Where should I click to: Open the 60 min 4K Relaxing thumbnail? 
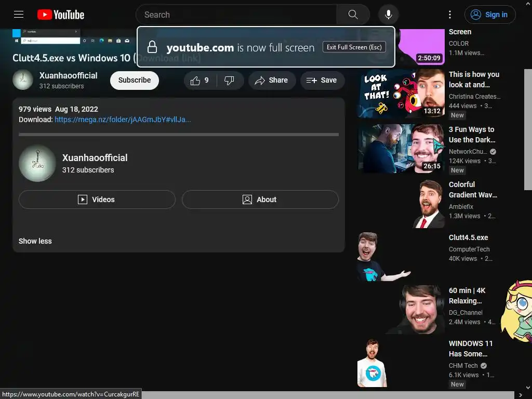(x=401, y=310)
